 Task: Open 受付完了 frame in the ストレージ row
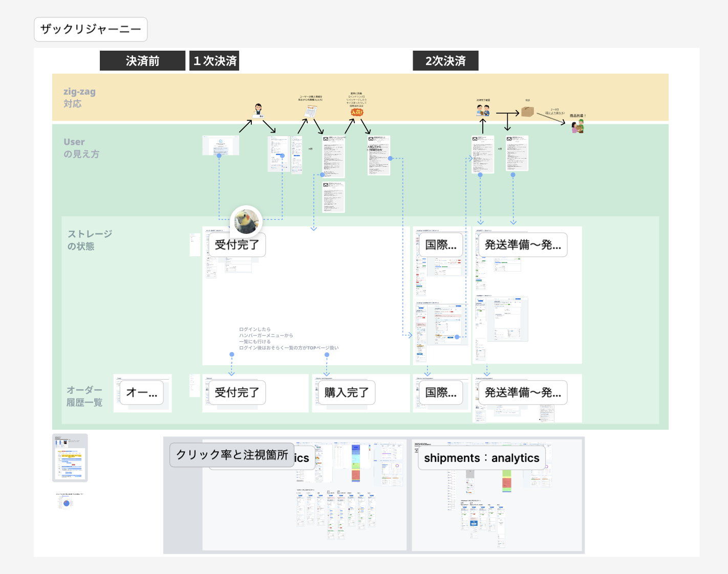[x=237, y=245]
